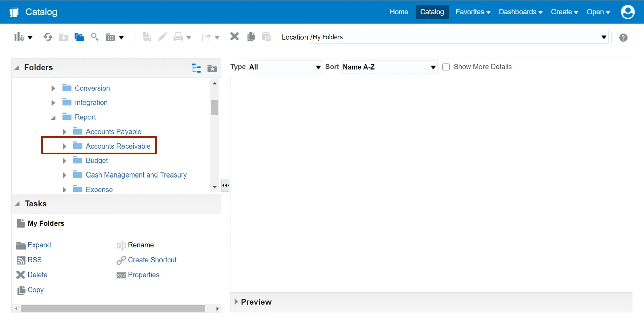This screenshot has height=321, width=644.
Task: Enable Show More Details checkbox
Action: [x=446, y=67]
